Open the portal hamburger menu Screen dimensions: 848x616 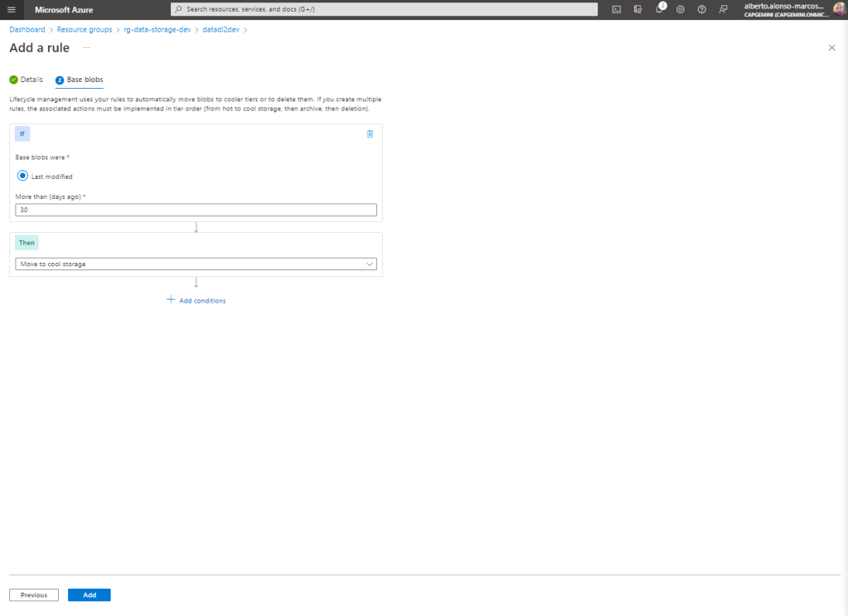tap(12, 9)
